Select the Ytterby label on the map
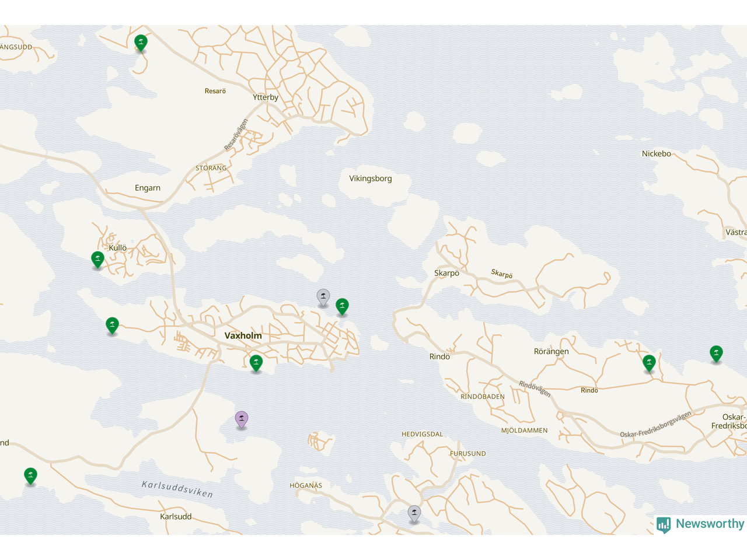The image size is (747, 560). pos(266,97)
